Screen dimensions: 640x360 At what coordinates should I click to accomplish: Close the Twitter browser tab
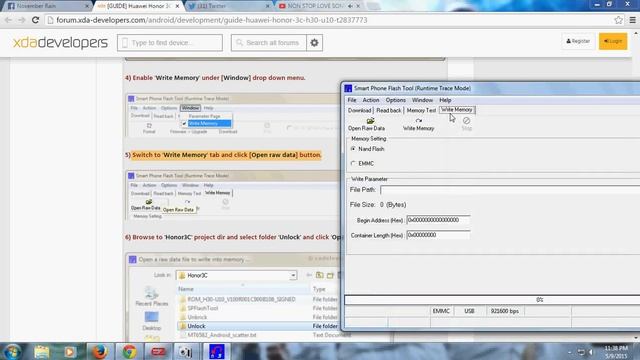[268, 6]
